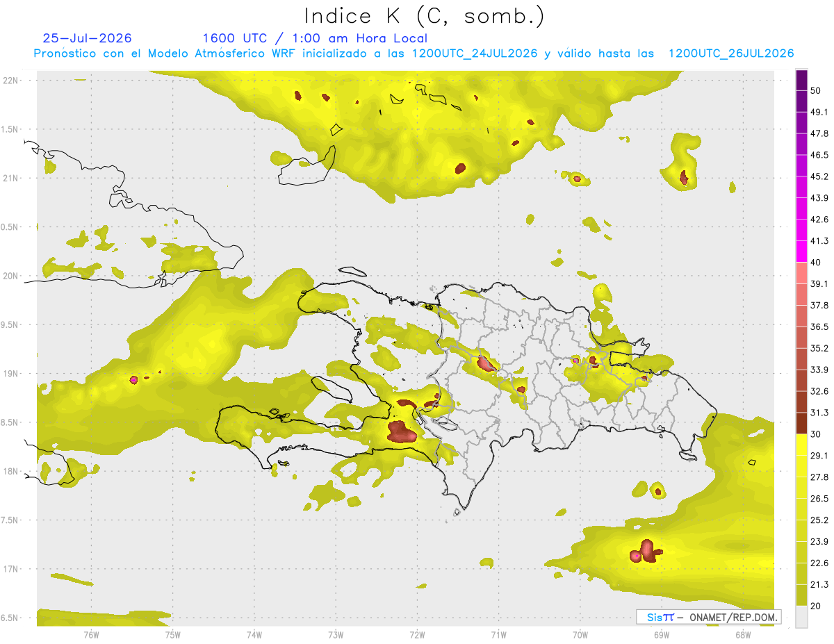Click the "1600 UTC / 1:00 am Hora Local" text

315,38
